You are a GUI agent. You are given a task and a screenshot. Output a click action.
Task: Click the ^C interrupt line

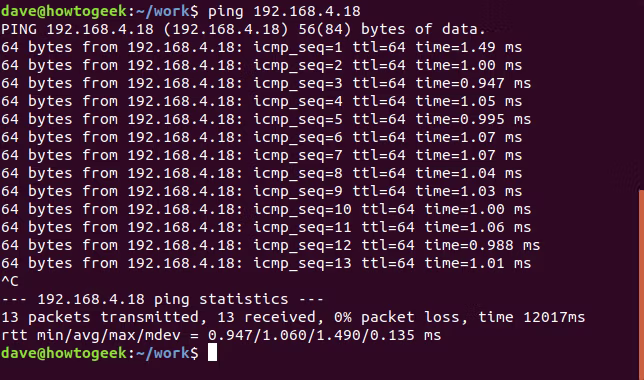(x=10, y=281)
